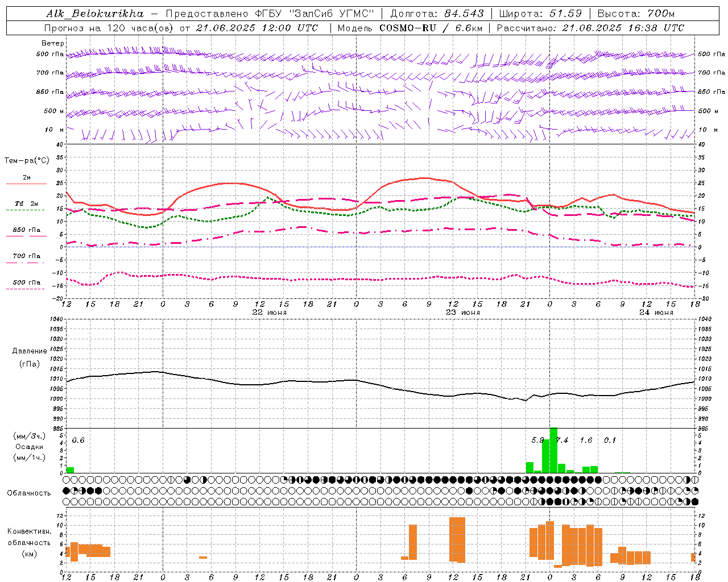Click the altitude text Высота: 700м
This screenshot has height=582, width=728.
pos(636,14)
